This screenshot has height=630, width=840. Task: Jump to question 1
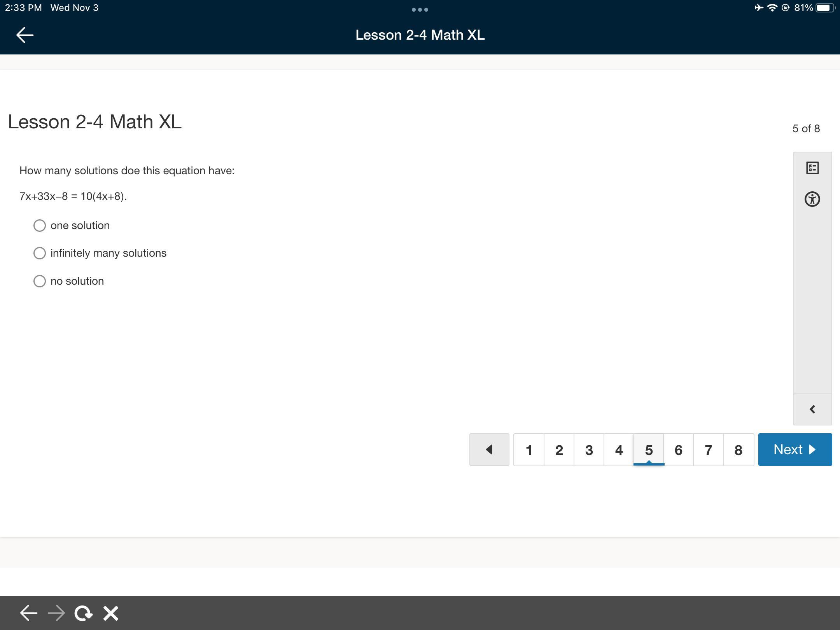(529, 450)
